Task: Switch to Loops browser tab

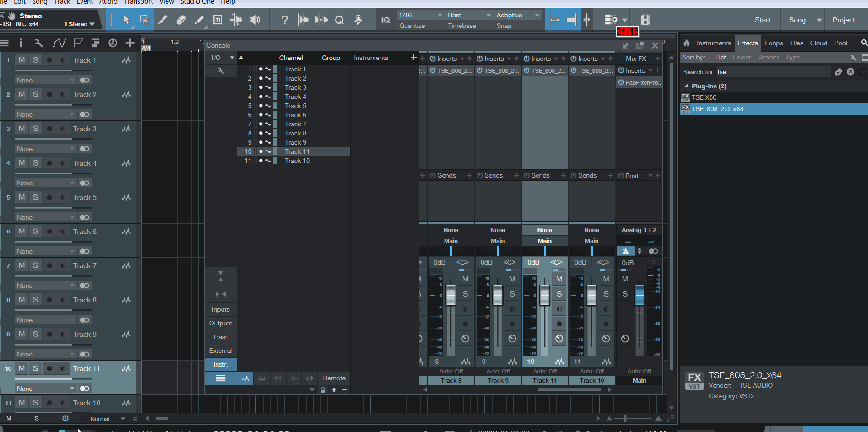Action: tap(774, 43)
